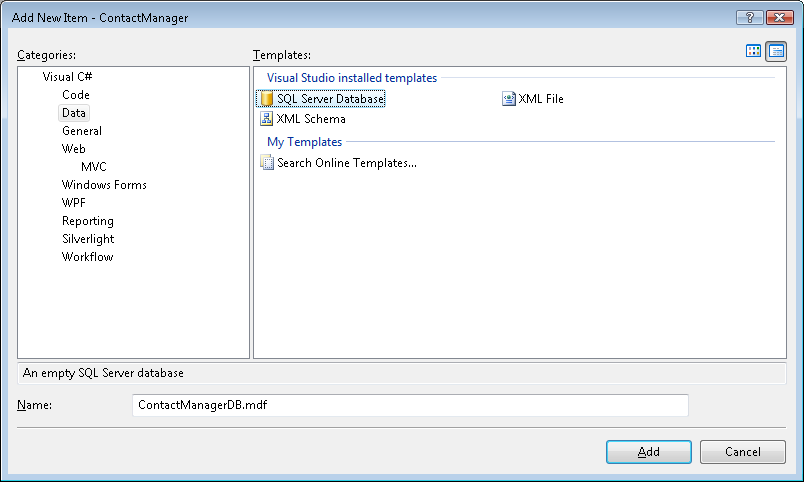Click the Name text field
Screen dimensions: 804x482
click(x=410, y=405)
